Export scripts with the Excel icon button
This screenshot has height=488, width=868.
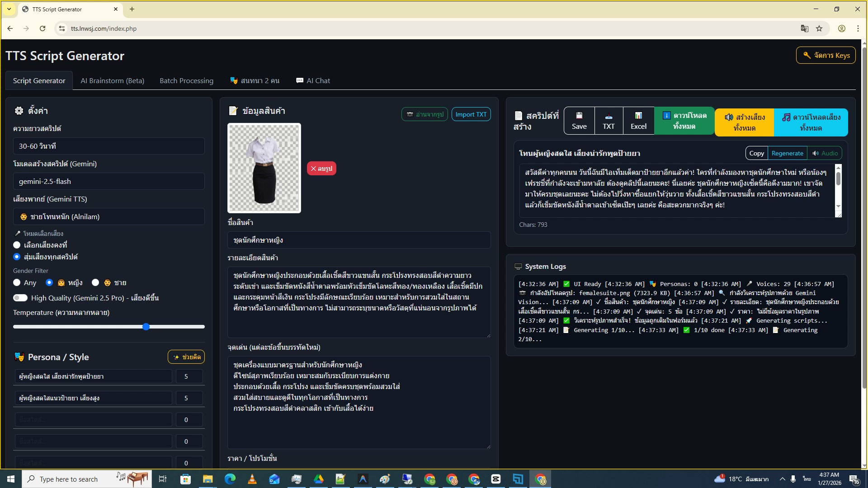(x=638, y=121)
